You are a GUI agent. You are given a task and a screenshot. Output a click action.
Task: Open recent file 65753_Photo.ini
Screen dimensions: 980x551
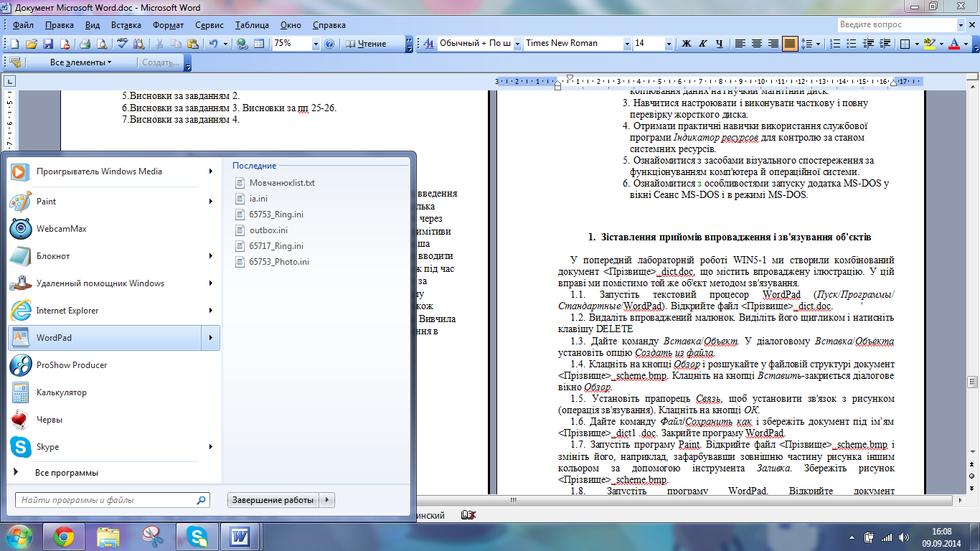pyautogui.click(x=279, y=262)
